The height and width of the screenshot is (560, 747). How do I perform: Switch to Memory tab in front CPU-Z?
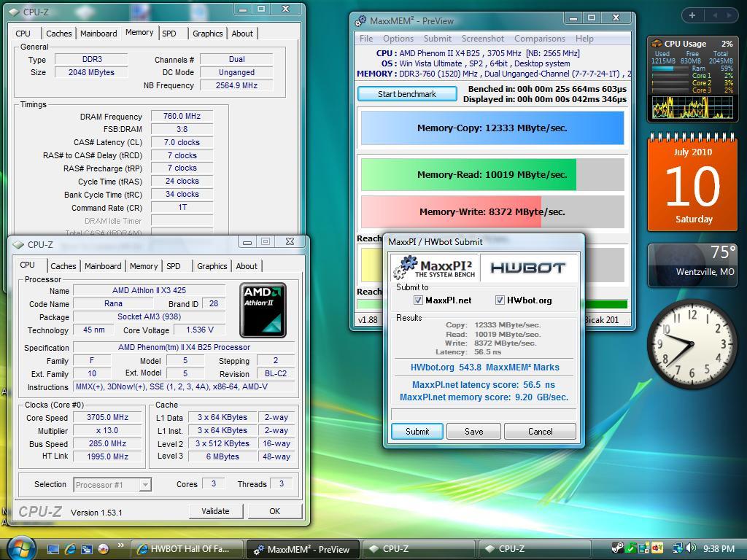click(x=144, y=266)
